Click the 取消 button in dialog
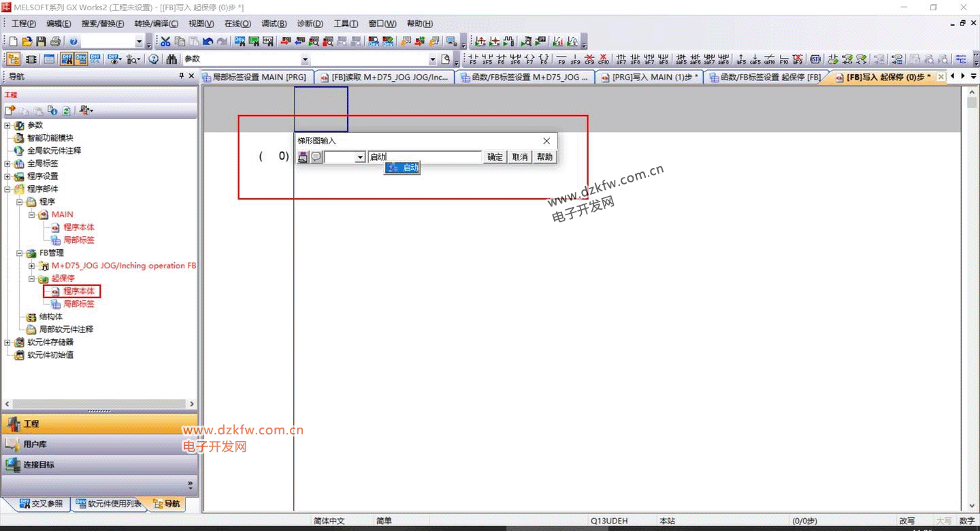This screenshot has width=980, height=531. (x=520, y=157)
